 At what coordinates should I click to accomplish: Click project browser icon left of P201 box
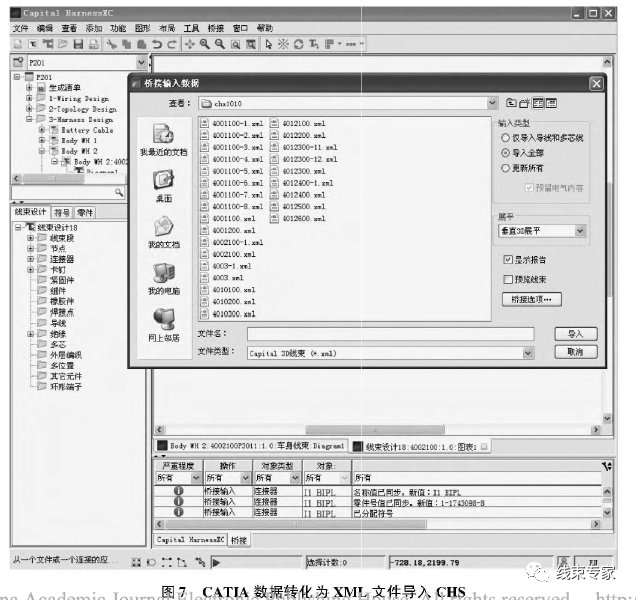point(18,62)
